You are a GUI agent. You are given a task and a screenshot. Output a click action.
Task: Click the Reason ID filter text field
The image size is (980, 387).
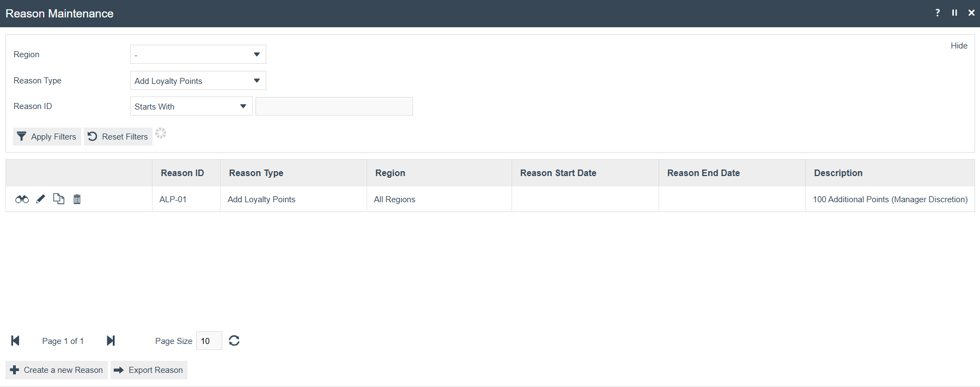click(x=334, y=106)
